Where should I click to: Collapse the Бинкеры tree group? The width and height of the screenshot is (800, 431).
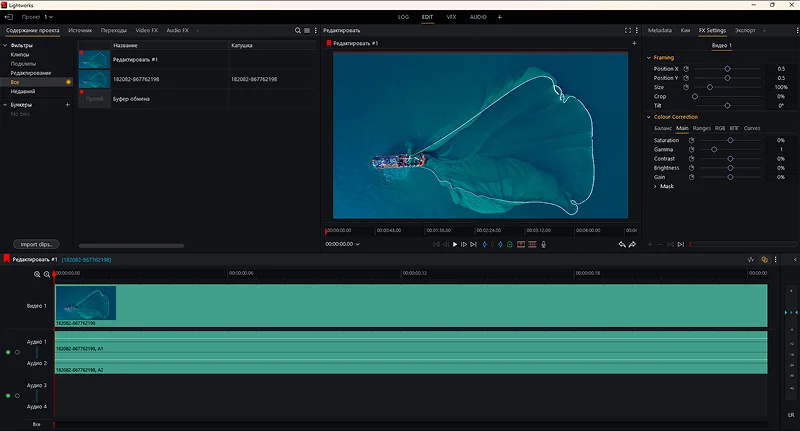click(5, 105)
